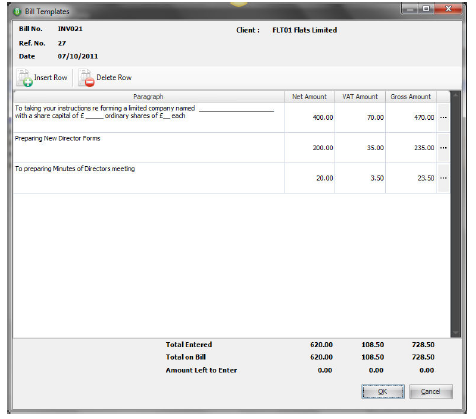
Task: Click the reference number value 27
Action: point(62,43)
